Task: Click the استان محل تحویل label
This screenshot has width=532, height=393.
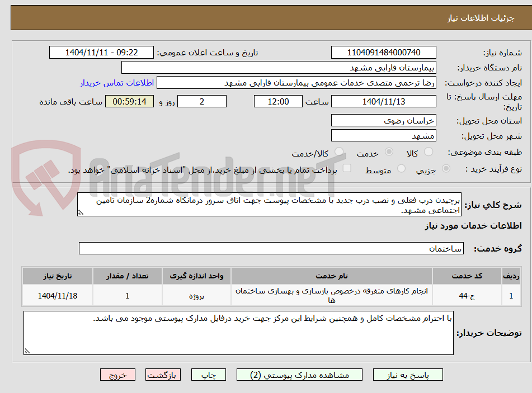Action: point(489,121)
